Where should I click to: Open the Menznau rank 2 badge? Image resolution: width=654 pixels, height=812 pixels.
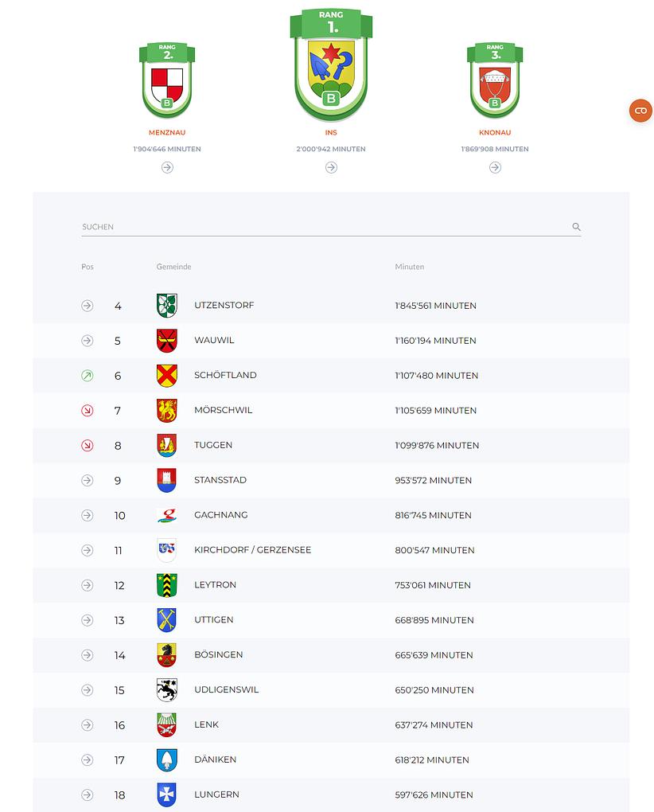167,81
